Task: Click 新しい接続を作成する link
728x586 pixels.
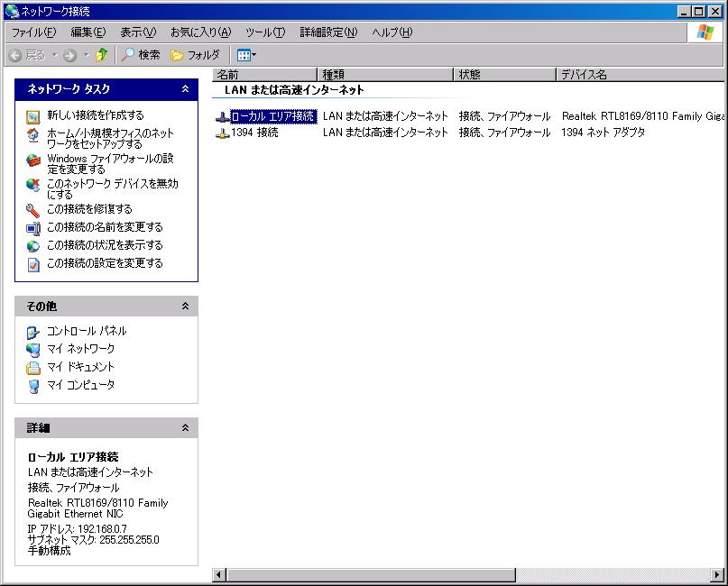Action: pyautogui.click(x=96, y=115)
